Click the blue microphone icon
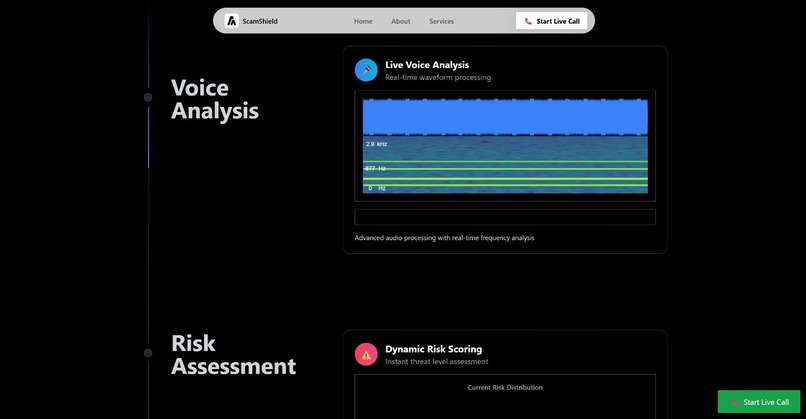 coord(366,70)
